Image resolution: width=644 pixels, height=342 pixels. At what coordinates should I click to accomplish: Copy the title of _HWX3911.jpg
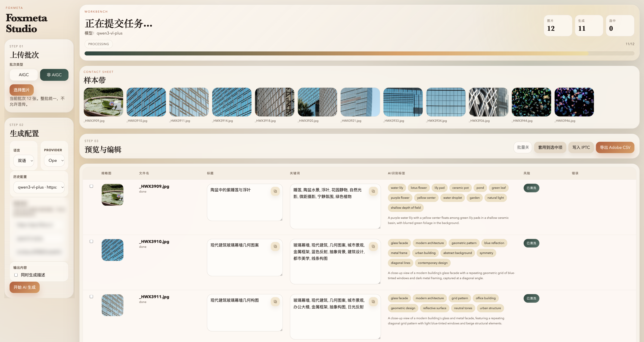(275, 302)
